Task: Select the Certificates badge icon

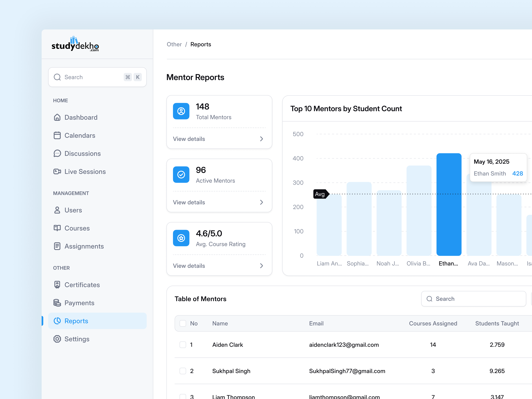Action: (57, 285)
